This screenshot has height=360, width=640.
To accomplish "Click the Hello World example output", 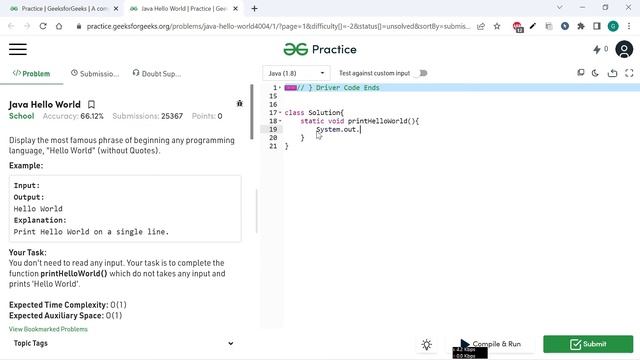I will pyautogui.click(x=38, y=209).
